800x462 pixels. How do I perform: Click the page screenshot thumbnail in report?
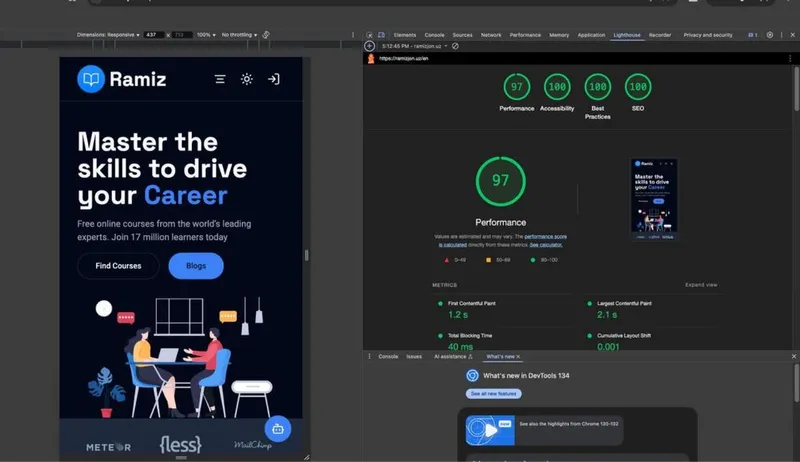[x=654, y=199]
